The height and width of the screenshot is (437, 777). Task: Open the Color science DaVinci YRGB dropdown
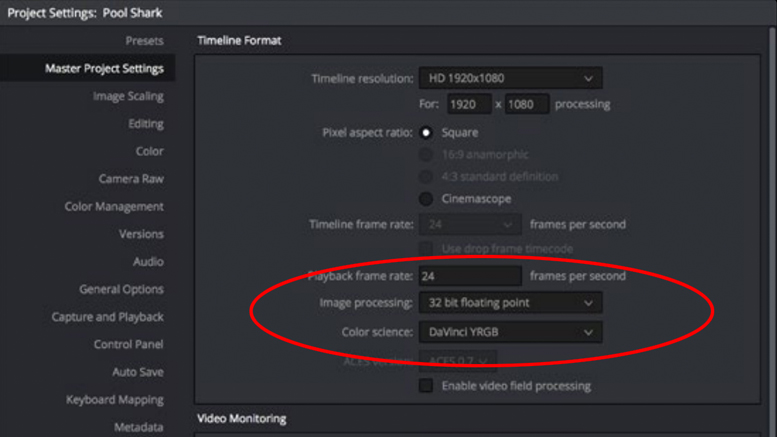510,332
